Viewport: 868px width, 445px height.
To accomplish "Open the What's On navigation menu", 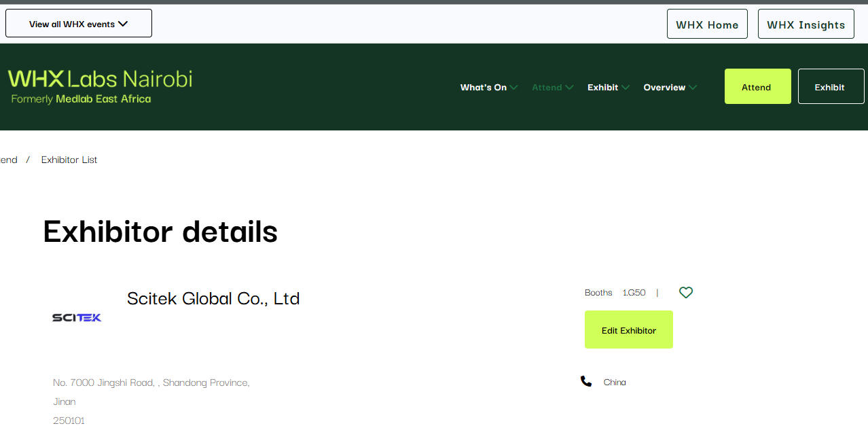I will 484,88.
